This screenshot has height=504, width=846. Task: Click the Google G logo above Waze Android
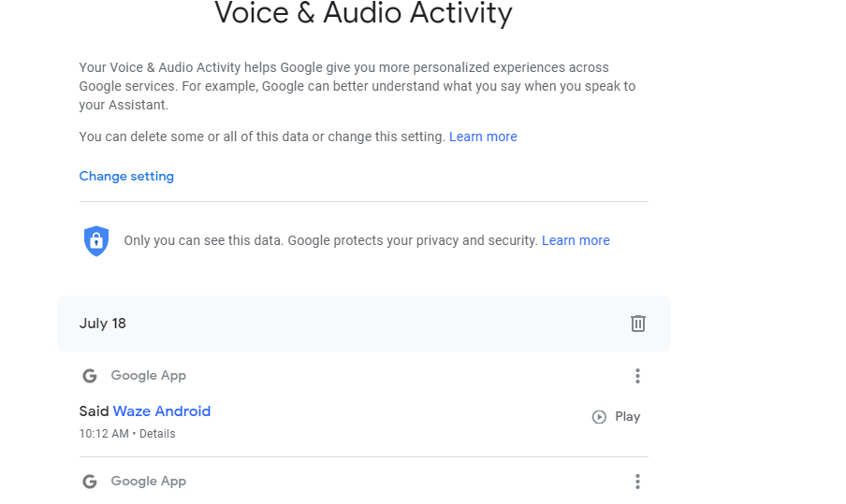coord(90,376)
